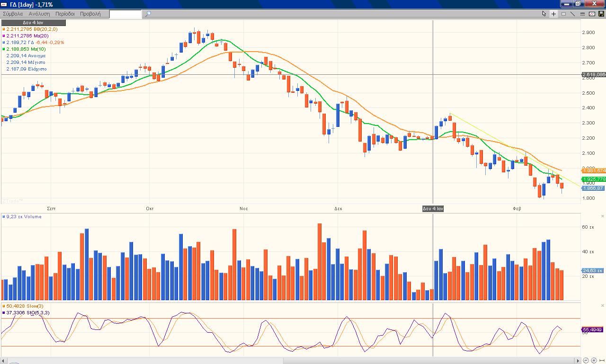Click the Φεβ month label
606x364 pixels.
coord(517,208)
